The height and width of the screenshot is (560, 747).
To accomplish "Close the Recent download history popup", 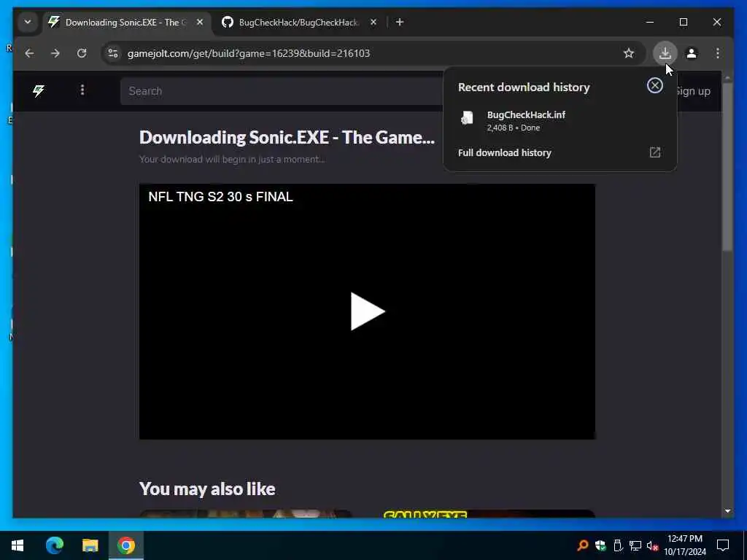I will (655, 86).
